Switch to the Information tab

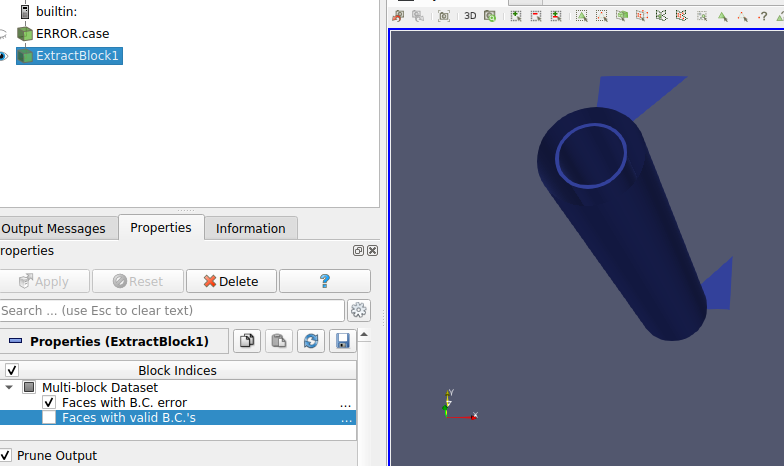[x=250, y=228]
